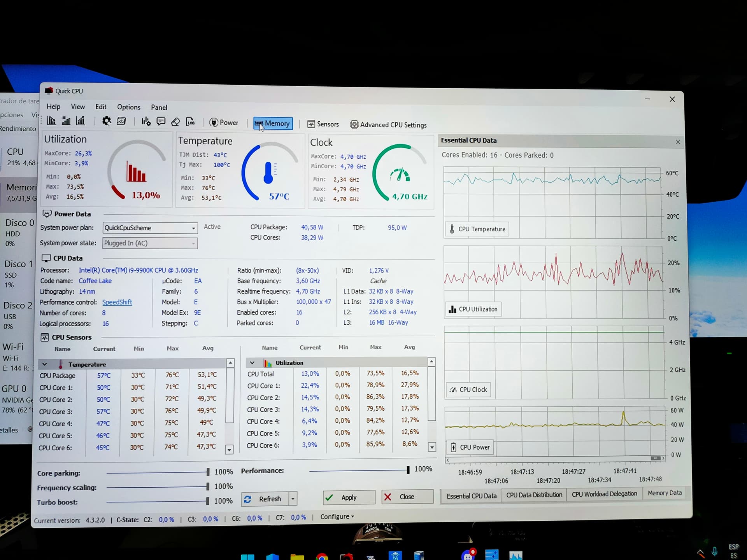This screenshot has width=747, height=560.
Task: Click the LOG file toolbar icon
Action: pos(190,122)
